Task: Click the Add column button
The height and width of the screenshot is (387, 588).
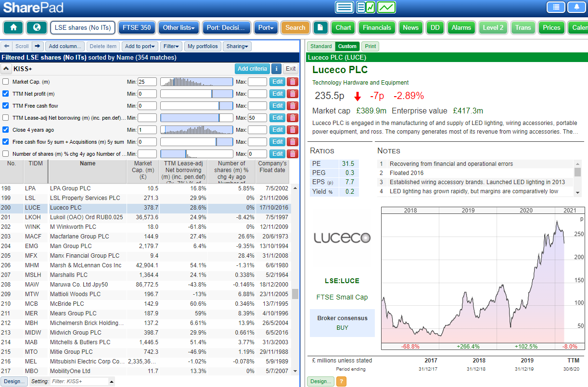Action: (65, 46)
